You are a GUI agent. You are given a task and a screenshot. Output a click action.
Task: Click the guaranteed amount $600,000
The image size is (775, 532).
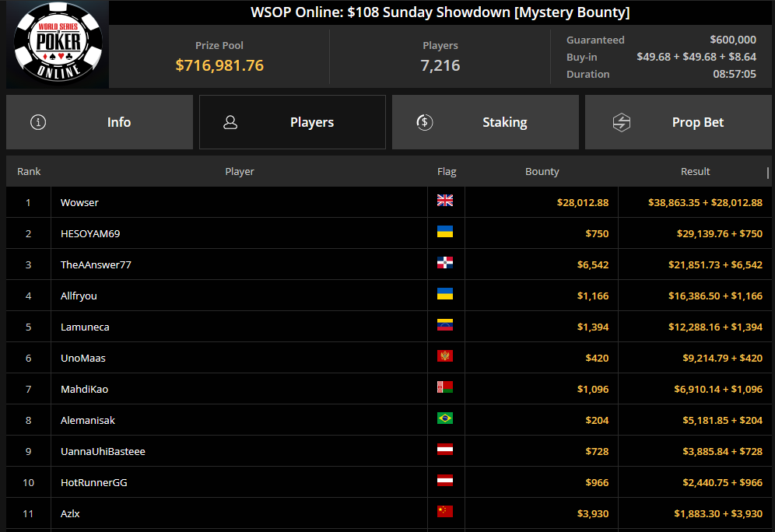(x=733, y=40)
